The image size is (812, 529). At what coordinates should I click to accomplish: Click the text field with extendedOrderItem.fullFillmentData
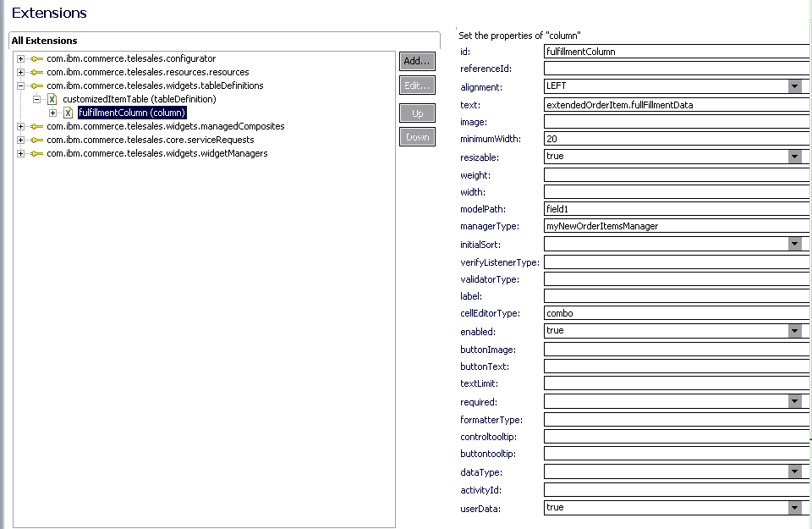(677, 105)
